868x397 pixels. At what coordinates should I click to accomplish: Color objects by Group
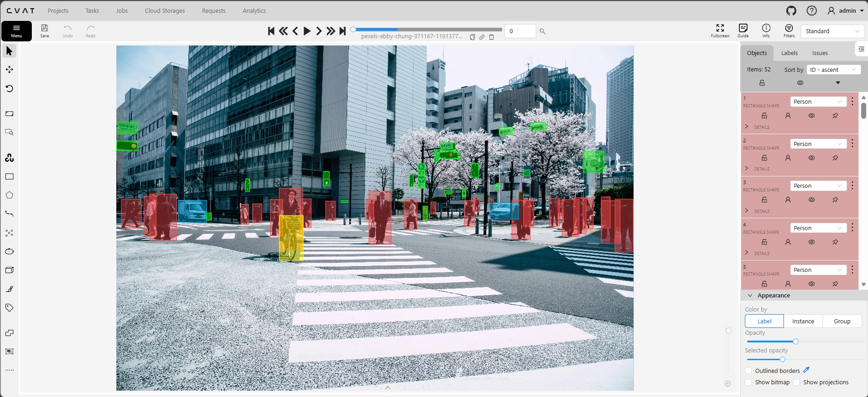pyautogui.click(x=842, y=321)
